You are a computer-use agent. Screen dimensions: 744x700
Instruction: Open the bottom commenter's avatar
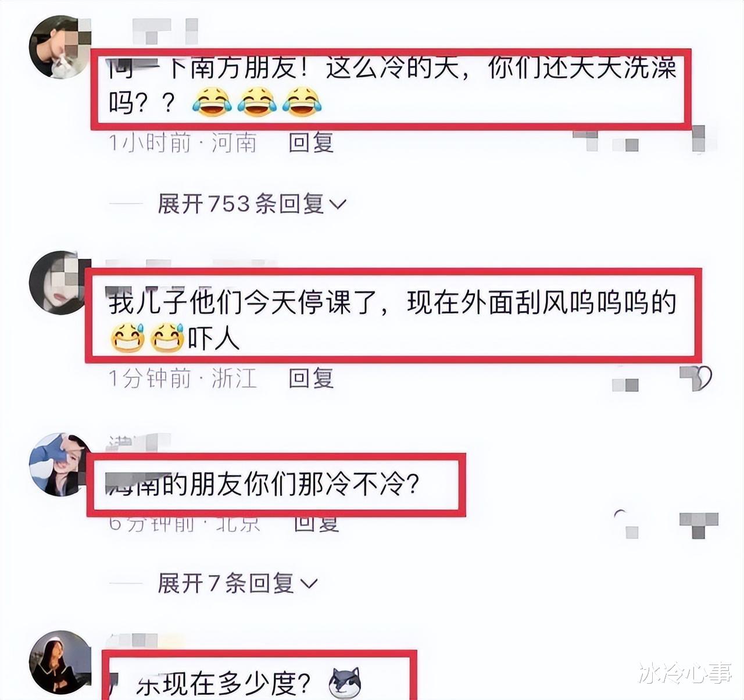coord(61,662)
